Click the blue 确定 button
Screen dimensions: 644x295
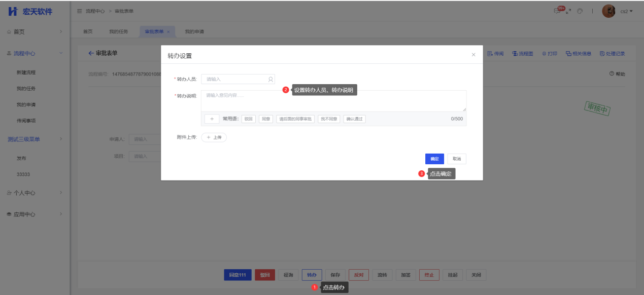(434, 159)
